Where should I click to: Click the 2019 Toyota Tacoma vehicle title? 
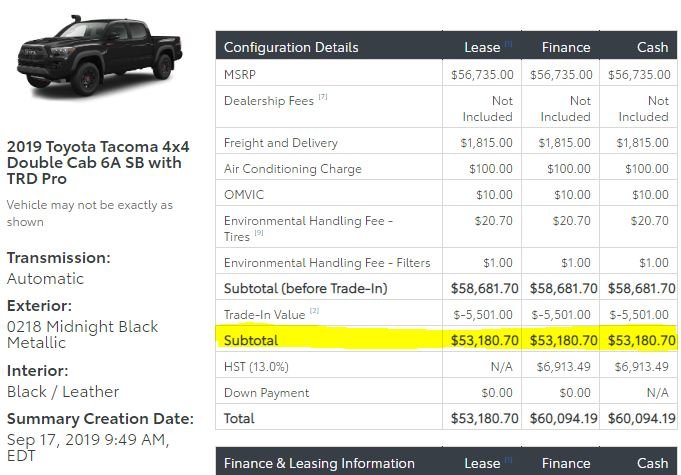pos(98,163)
